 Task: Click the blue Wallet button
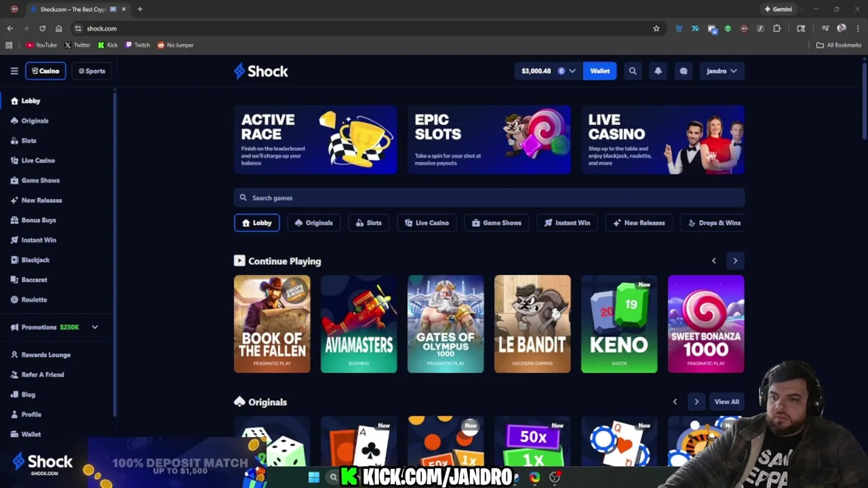pyautogui.click(x=599, y=70)
